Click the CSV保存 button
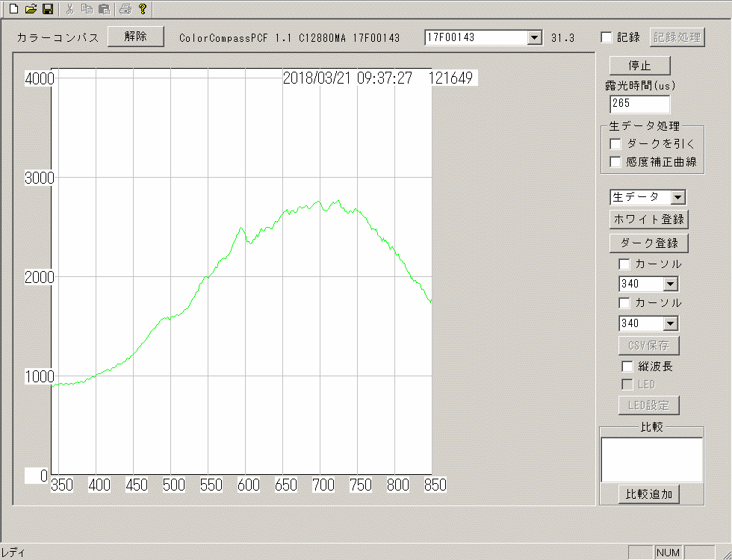 (648, 345)
